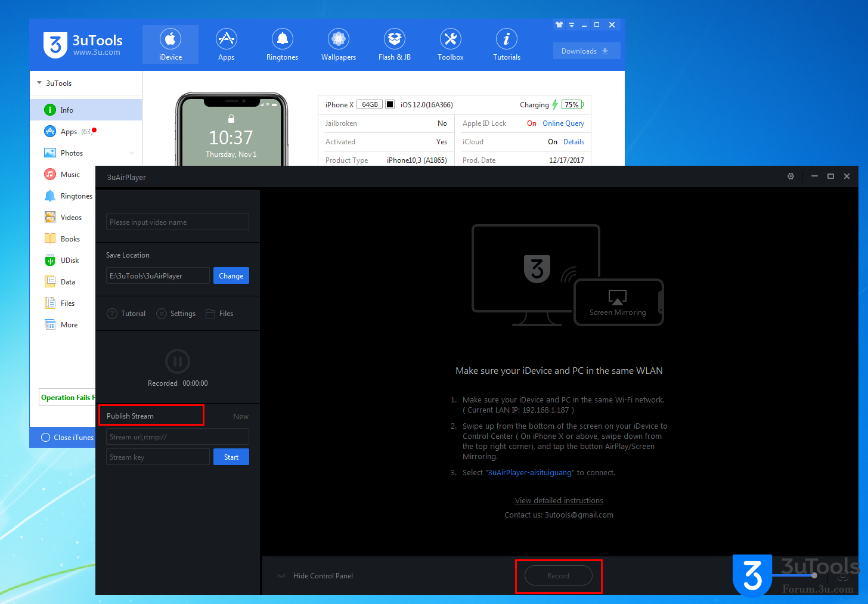
Task: Click the Online Query link
Action: point(563,123)
